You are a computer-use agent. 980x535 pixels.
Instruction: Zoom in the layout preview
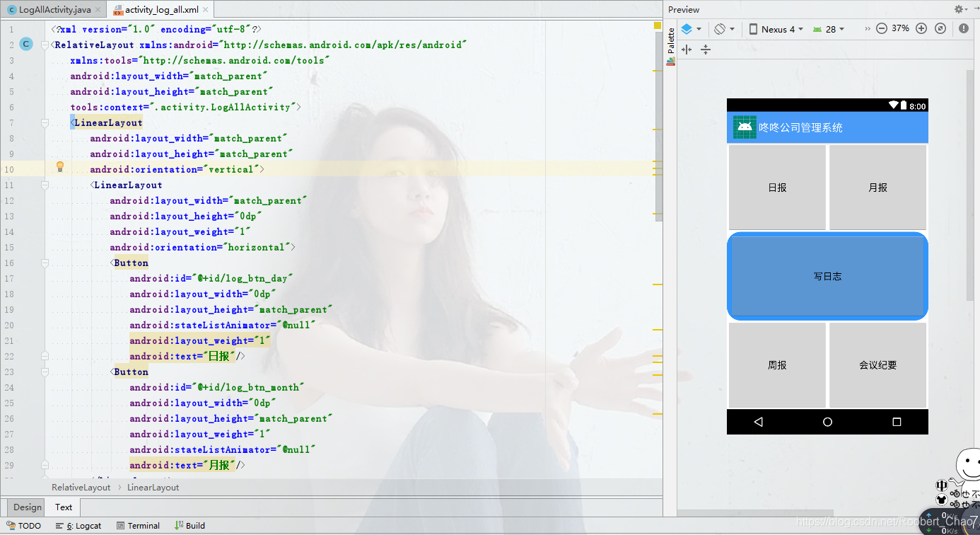[x=921, y=29]
